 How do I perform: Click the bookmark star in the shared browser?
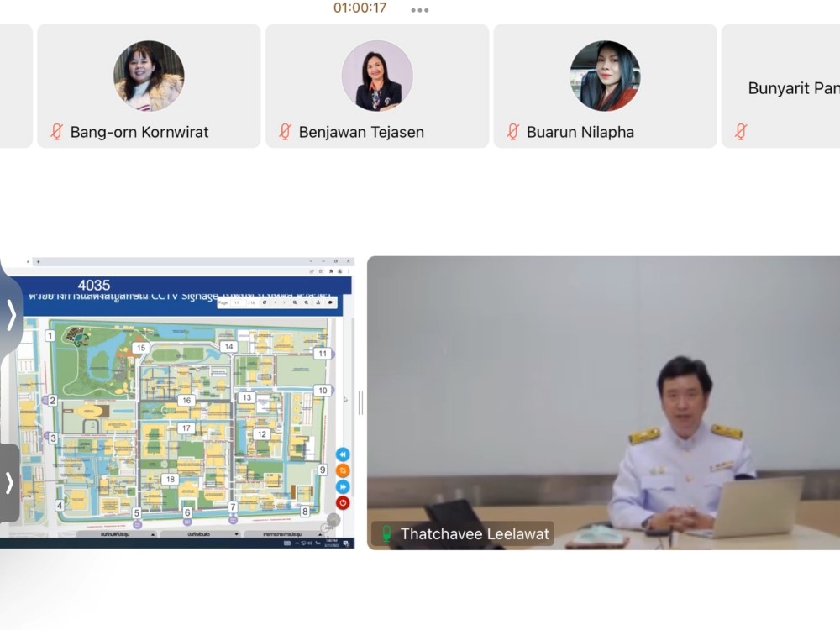pos(320,271)
